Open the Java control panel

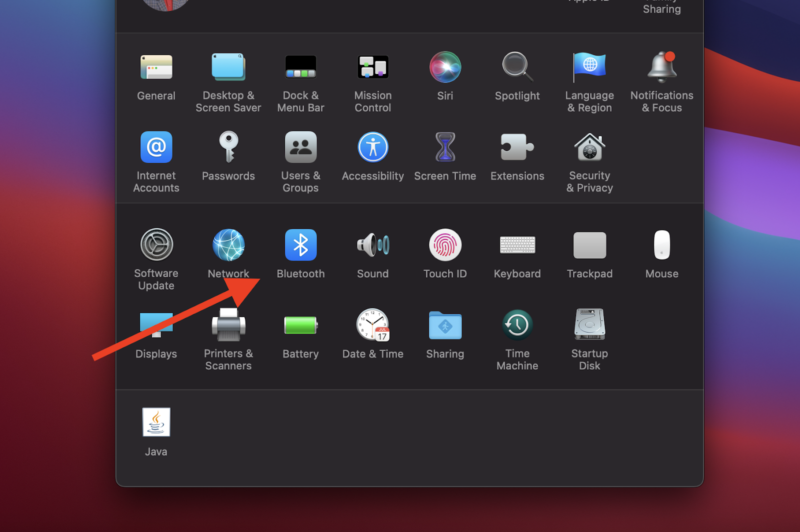point(156,422)
